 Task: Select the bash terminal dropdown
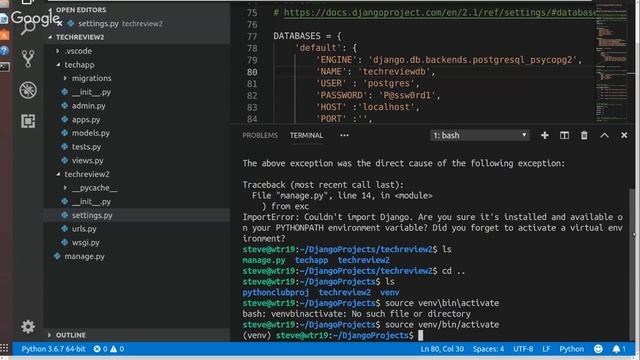[480, 135]
